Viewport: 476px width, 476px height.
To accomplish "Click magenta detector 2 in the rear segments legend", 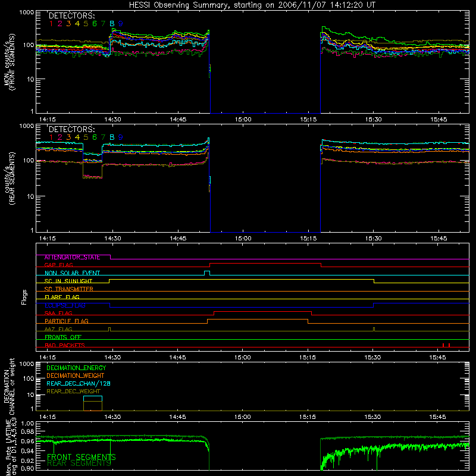I will click(60, 137).
